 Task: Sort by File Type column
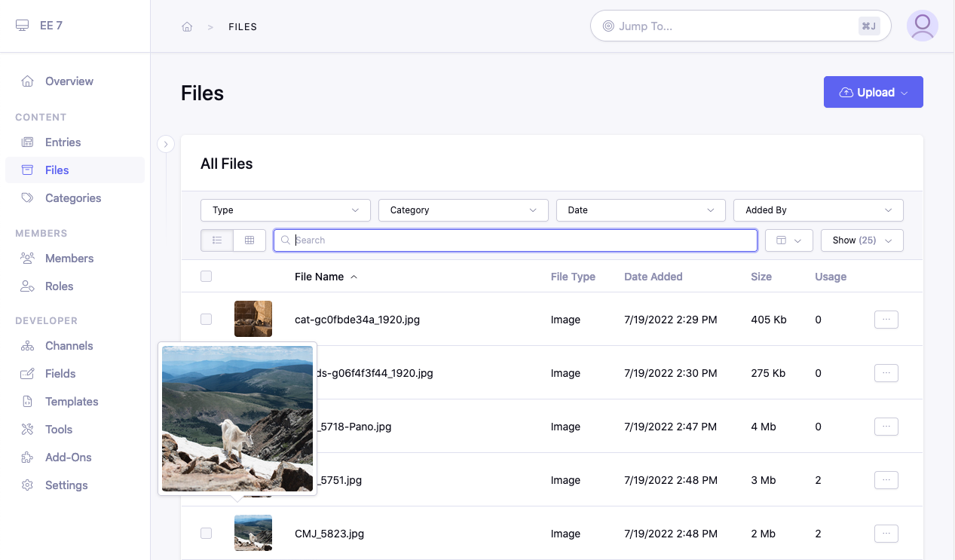point(573,277)
